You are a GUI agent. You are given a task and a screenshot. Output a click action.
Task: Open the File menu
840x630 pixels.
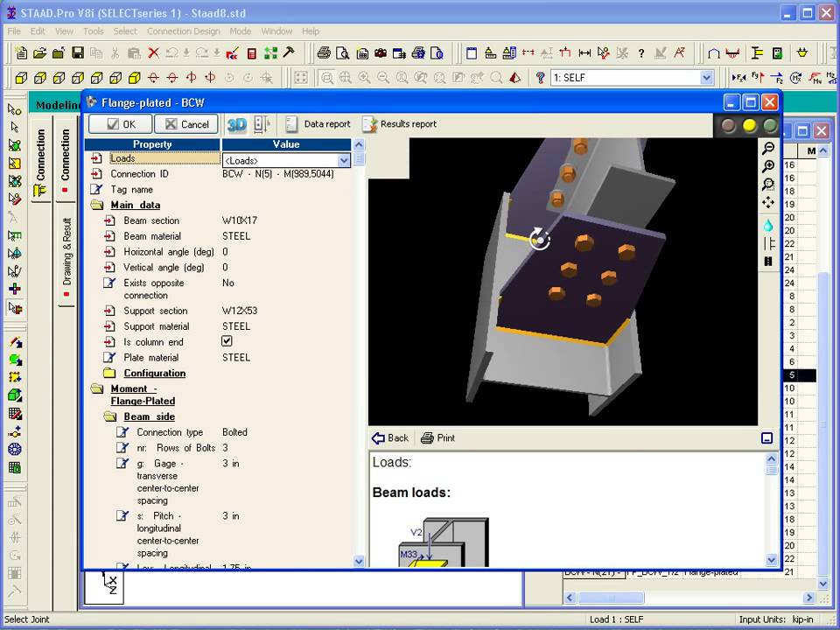coord(14,31)
